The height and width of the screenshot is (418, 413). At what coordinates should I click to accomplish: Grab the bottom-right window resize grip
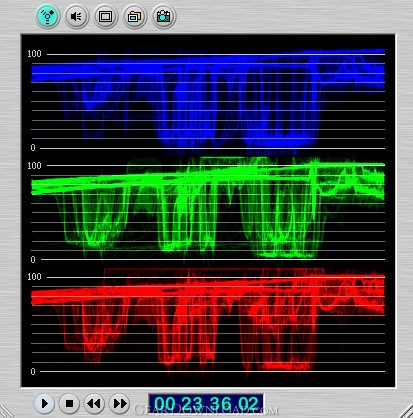coord(407,412)
